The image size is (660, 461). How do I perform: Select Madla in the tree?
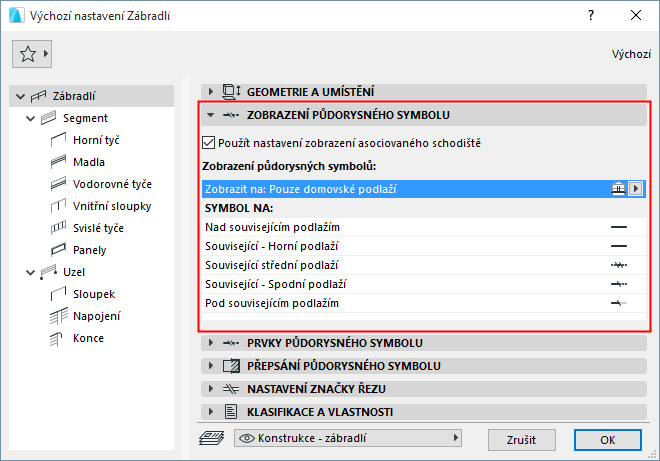coord(89,162)
